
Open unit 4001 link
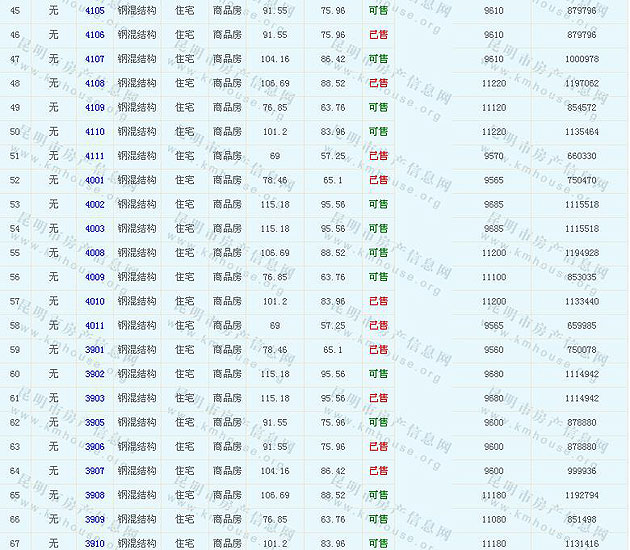tap(95, 180)
